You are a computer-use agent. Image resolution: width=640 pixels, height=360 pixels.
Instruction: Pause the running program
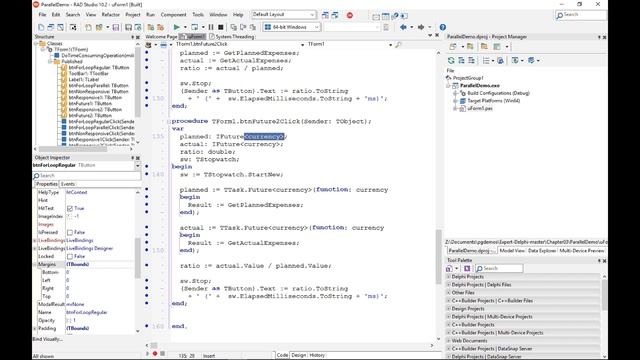(x=211, y=27)
